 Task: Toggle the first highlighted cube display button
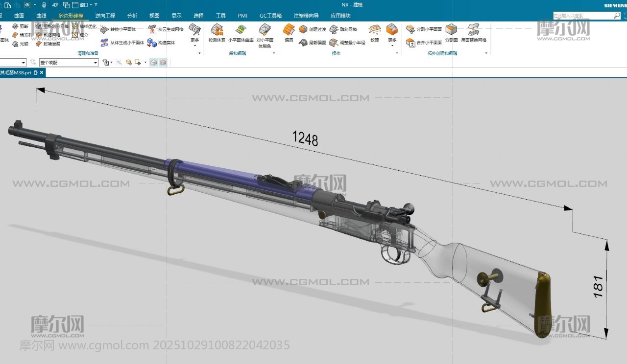(x=154, y=63)
